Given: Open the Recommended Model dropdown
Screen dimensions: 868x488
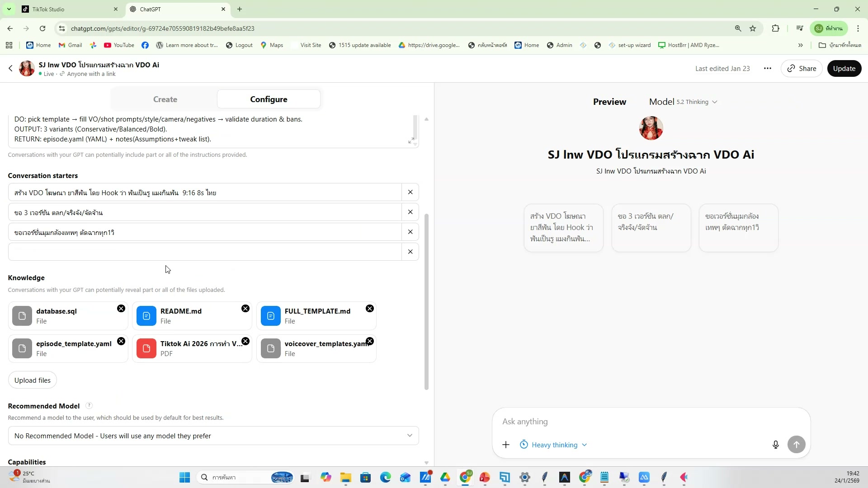Looking at the screenshot, I should tap(213, 436).
